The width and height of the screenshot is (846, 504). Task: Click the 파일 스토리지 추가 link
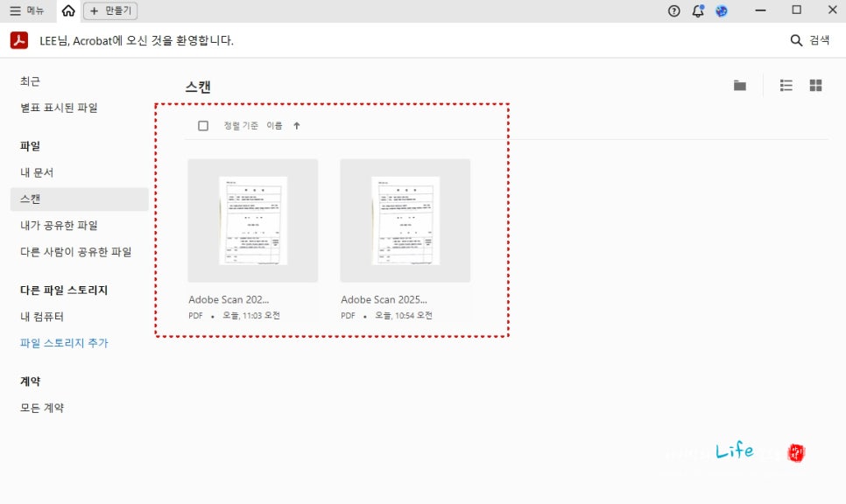(64, 343)
